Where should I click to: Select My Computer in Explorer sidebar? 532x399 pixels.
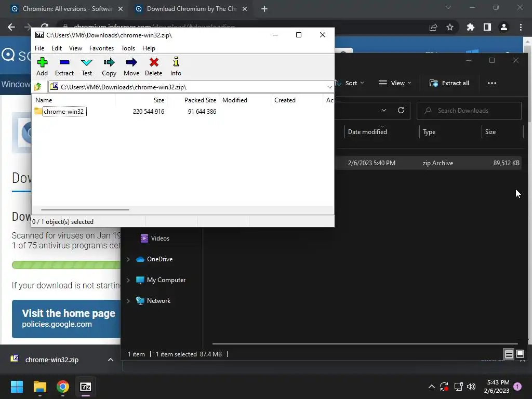(x=161, y=280)
